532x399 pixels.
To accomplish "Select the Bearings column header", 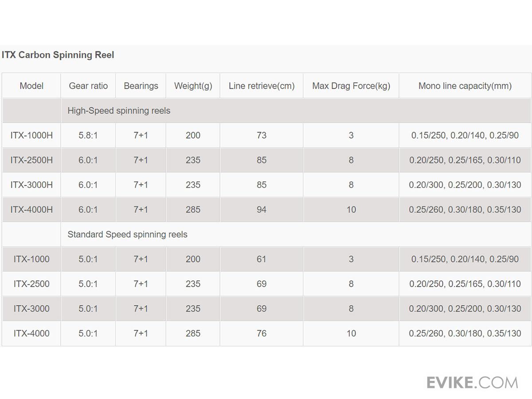I will coord(141,86).
